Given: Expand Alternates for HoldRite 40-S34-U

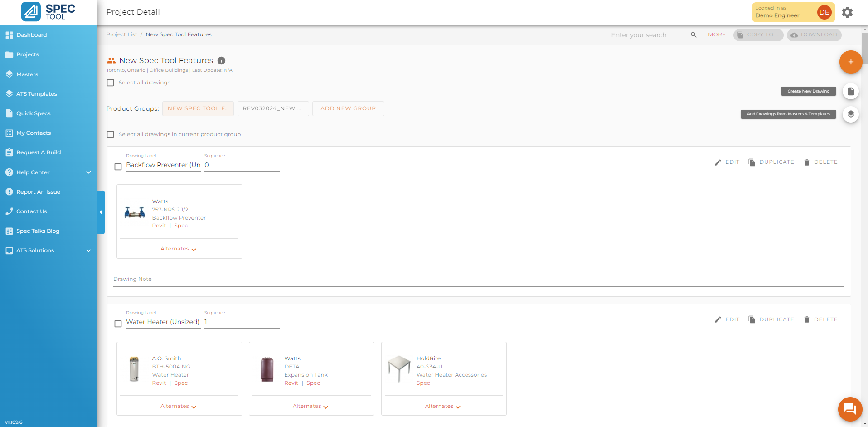Looking at the screenshot, I should [x=443, y=407].
